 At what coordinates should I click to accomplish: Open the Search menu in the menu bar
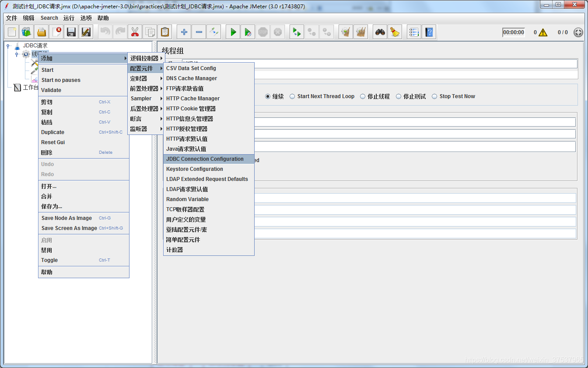[49, 18]
